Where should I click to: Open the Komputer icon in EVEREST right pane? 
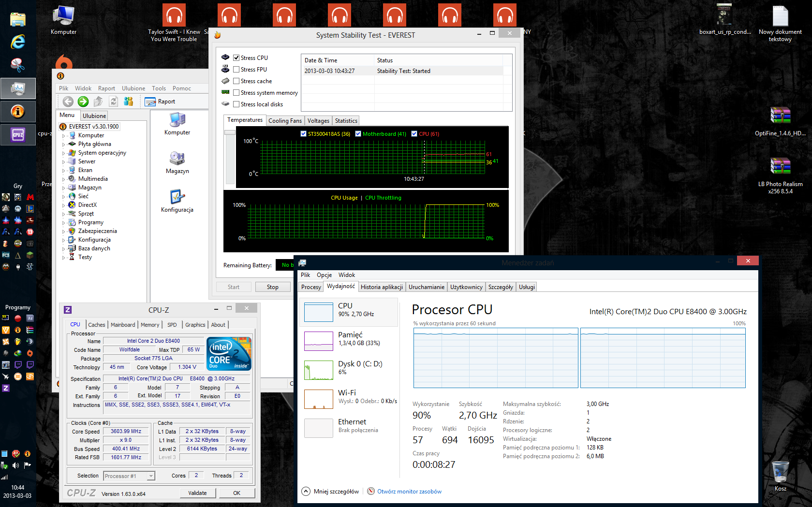177,124
